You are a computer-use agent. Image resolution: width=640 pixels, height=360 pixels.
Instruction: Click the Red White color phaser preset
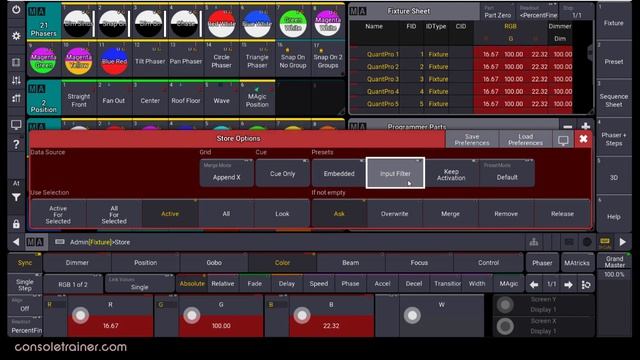click(222, 23)
